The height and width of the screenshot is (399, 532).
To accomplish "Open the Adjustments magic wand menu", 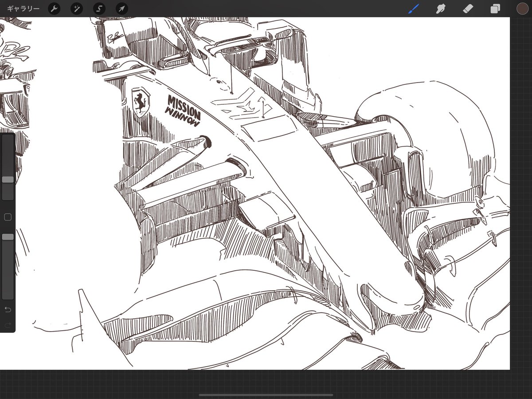I will (x=77, y=8).
